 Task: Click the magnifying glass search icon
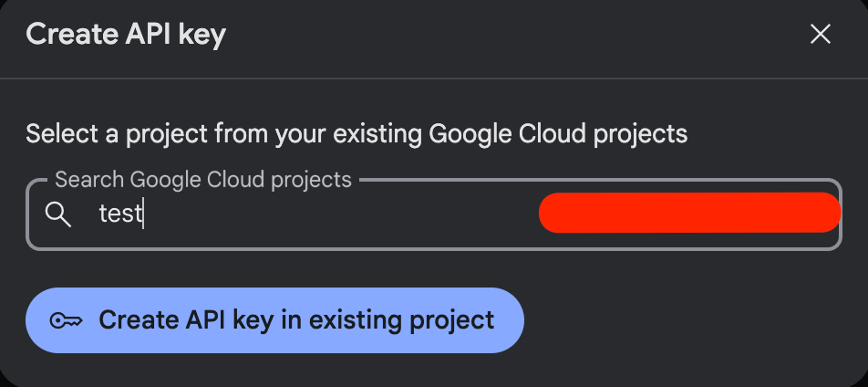tap(58, 214)
